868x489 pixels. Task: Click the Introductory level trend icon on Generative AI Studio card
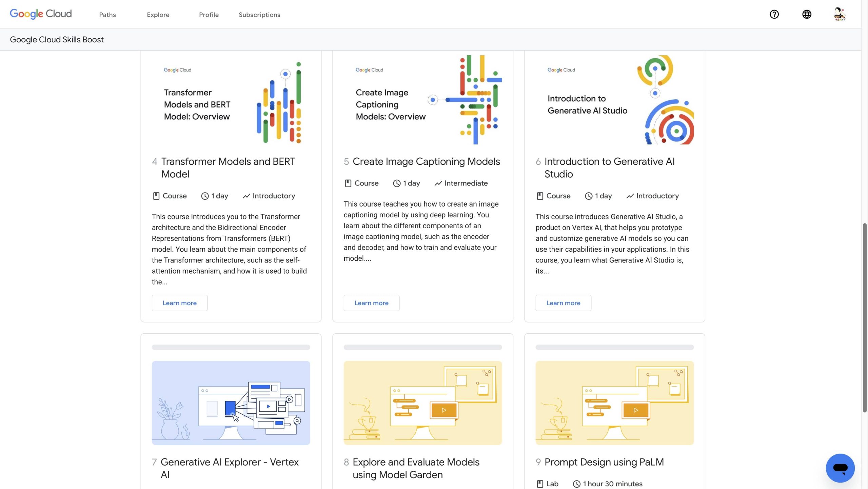pyautogui.click(x=630, y=196)
